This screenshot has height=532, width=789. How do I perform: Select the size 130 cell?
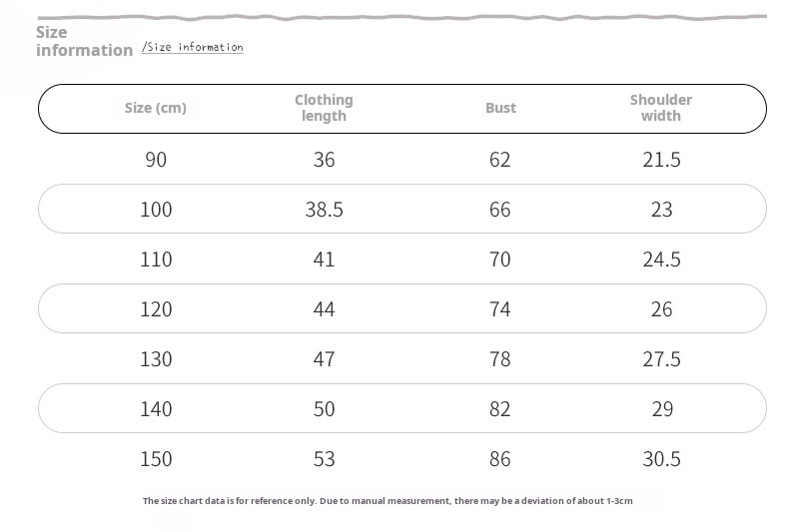(x=156, y=359)
